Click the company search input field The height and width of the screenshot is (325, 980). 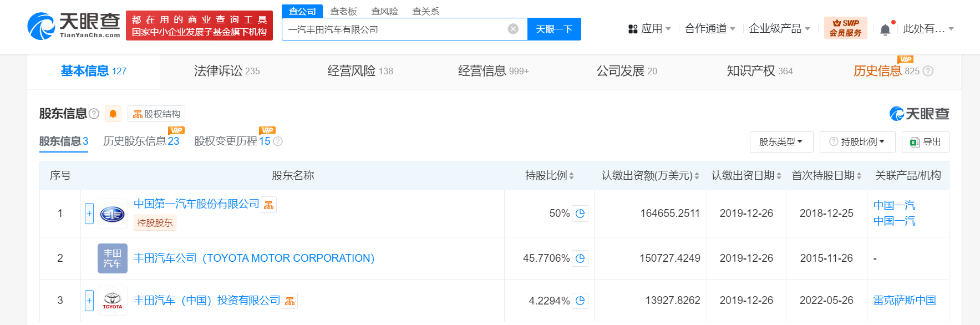coord(394,29)
